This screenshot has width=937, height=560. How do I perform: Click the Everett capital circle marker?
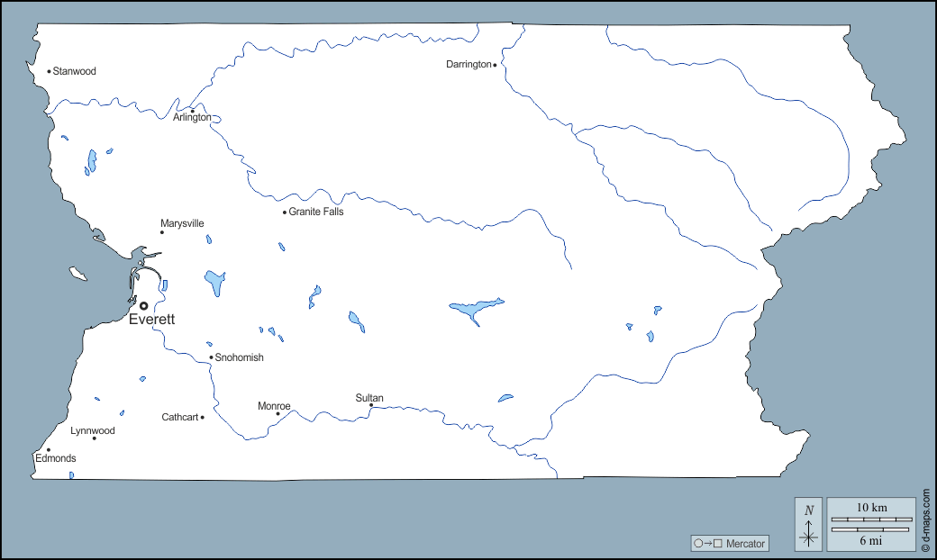tap(143, 306)
